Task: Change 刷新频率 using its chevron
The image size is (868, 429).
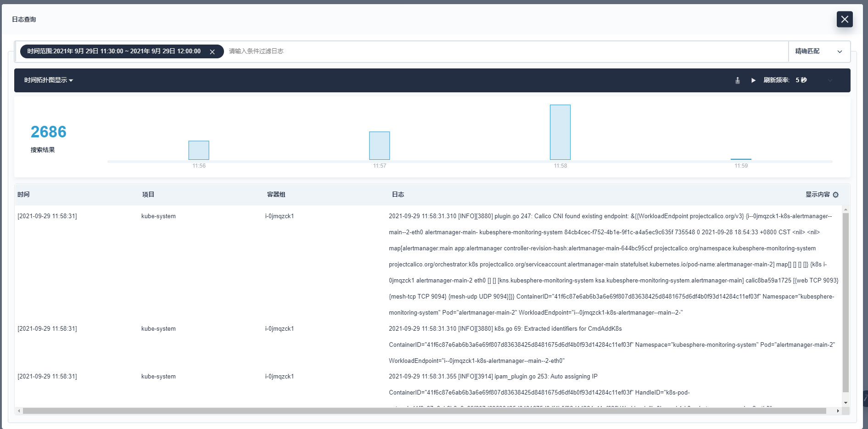Action: coord(830,80)
